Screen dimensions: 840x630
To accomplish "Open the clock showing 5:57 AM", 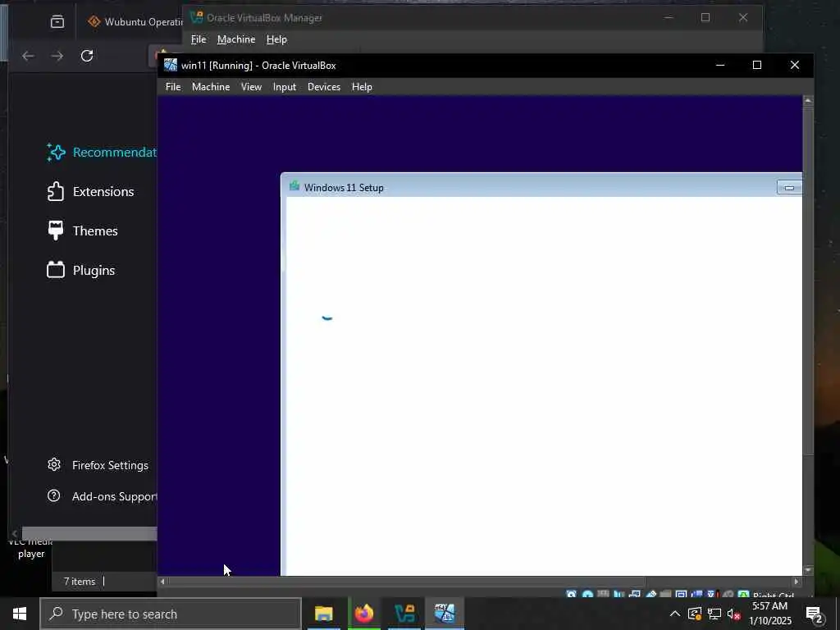I will (769, 614).
